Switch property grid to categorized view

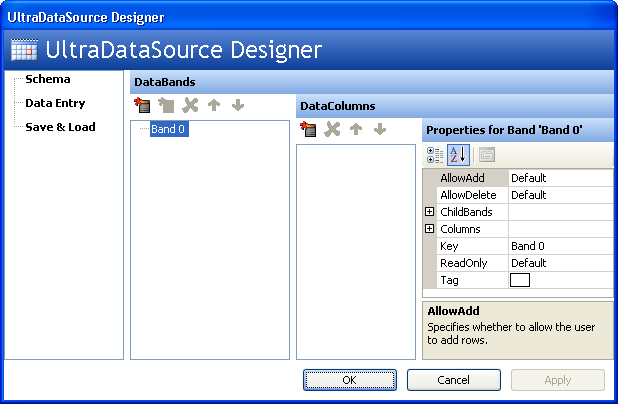[x=435, y=155]
